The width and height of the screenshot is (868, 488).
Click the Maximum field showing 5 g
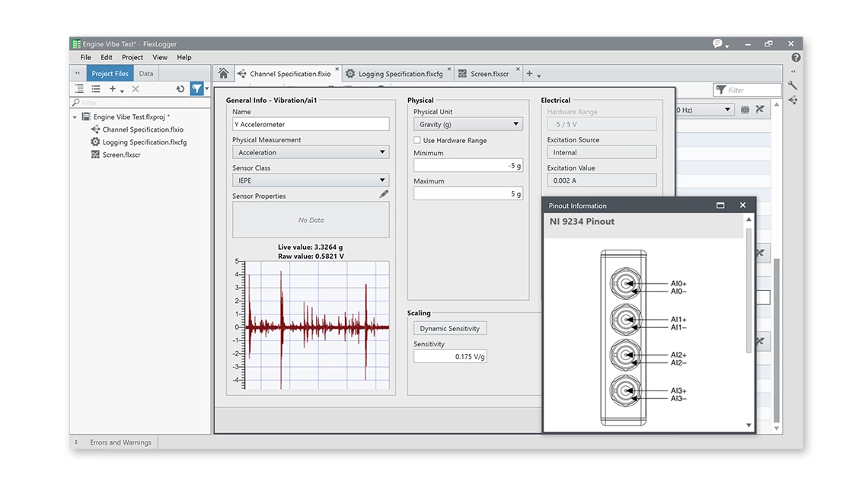468,193
